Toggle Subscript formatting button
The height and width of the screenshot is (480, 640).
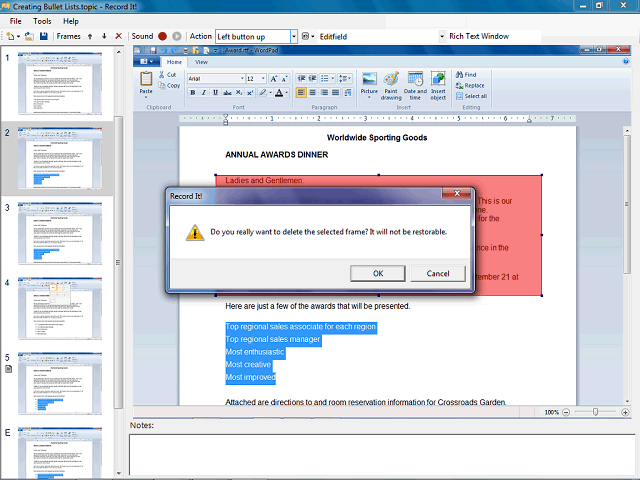pos(239,93)
